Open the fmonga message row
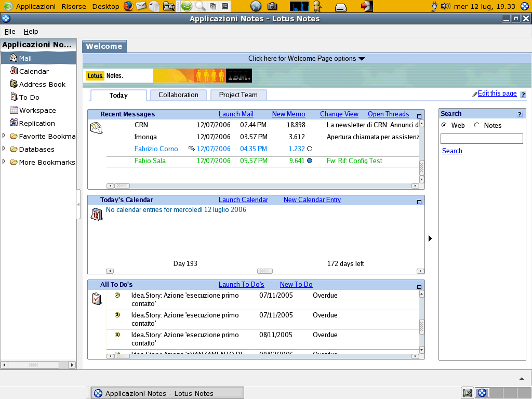 point(262,137)
